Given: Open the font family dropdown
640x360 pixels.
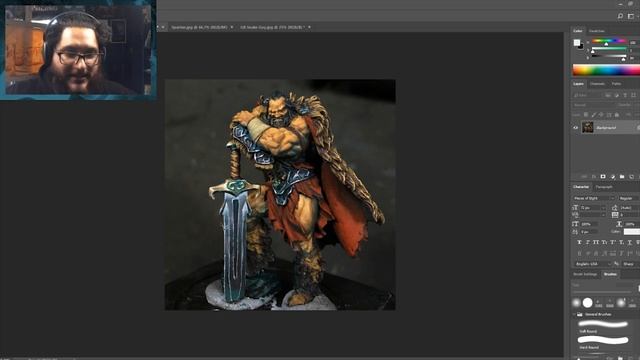Looking at the screenshot, I should [x=593, y=198].
